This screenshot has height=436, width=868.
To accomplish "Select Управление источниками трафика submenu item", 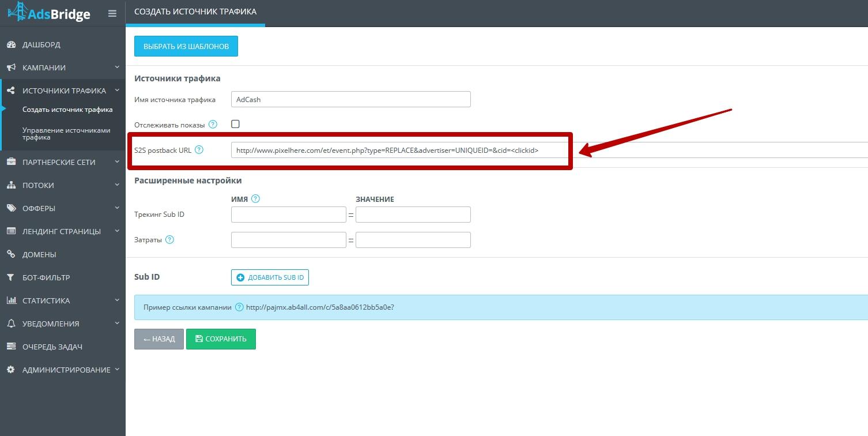I will [x=66, y=134].
